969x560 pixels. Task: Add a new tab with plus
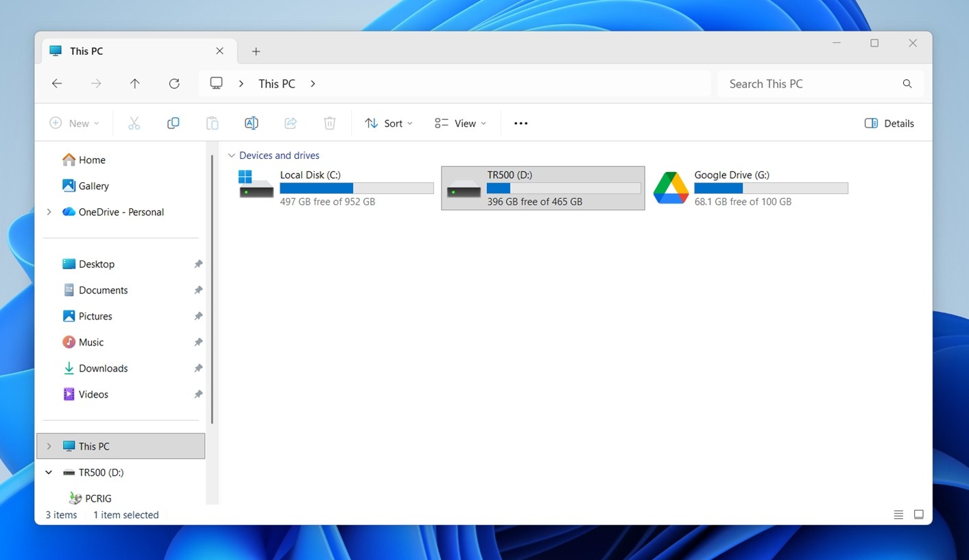click(256, 51)
